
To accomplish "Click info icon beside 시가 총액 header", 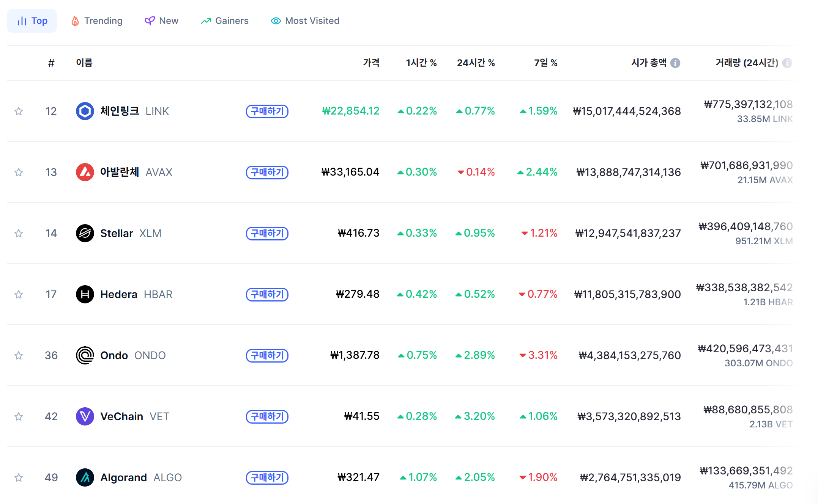I will [675, 63].
